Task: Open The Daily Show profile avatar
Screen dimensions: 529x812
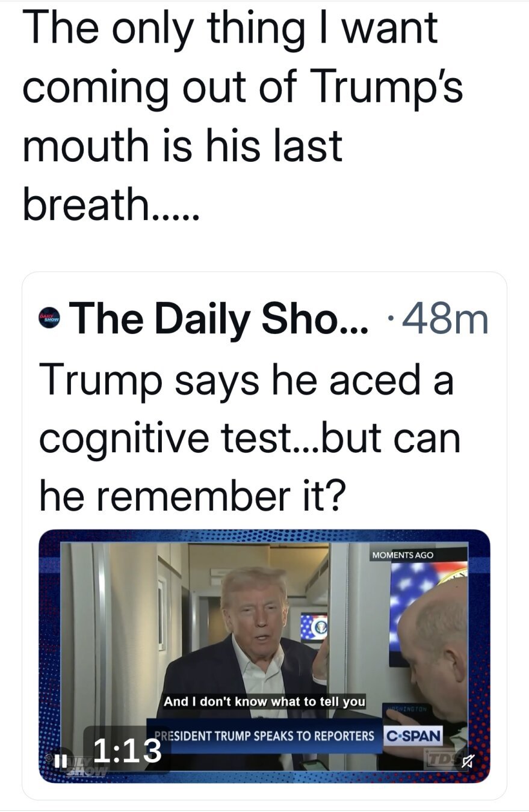Action: pyautogui.click(x=49, y=318)
